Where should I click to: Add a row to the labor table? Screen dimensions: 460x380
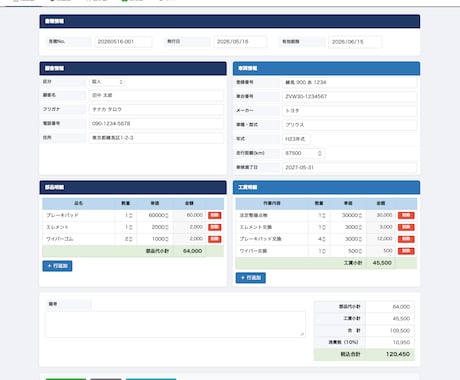[x=251, y=278]
